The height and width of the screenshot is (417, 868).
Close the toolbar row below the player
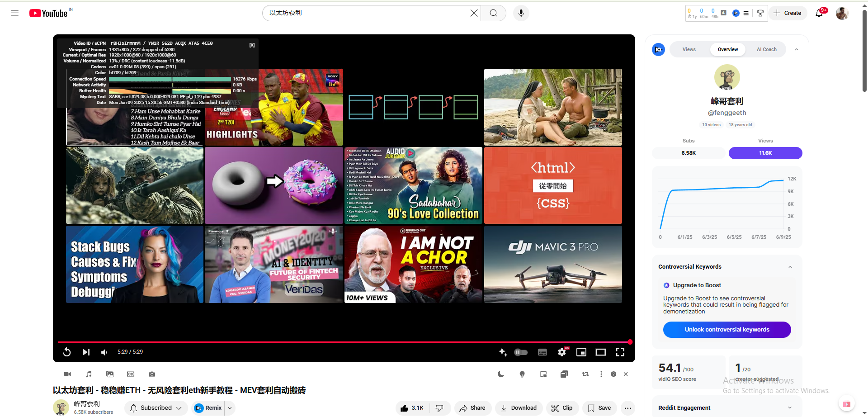click(626, 374)
